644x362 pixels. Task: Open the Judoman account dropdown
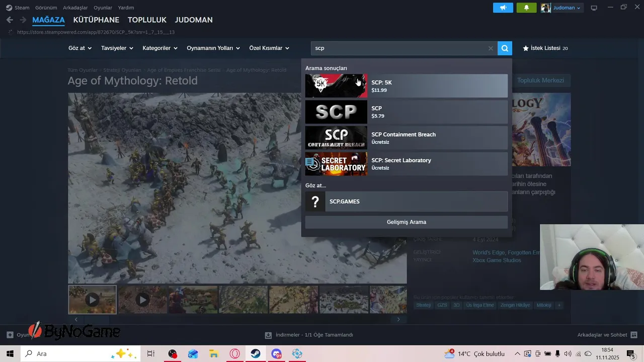tap(567, 8)
